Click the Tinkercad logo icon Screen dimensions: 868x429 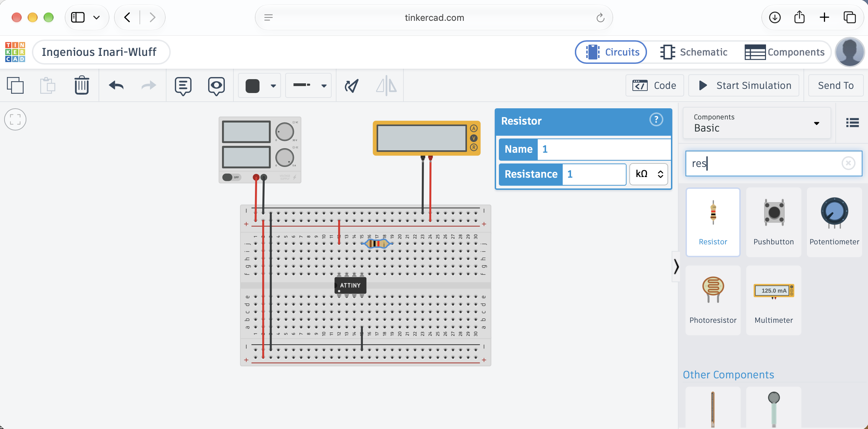tap(15, 52)
